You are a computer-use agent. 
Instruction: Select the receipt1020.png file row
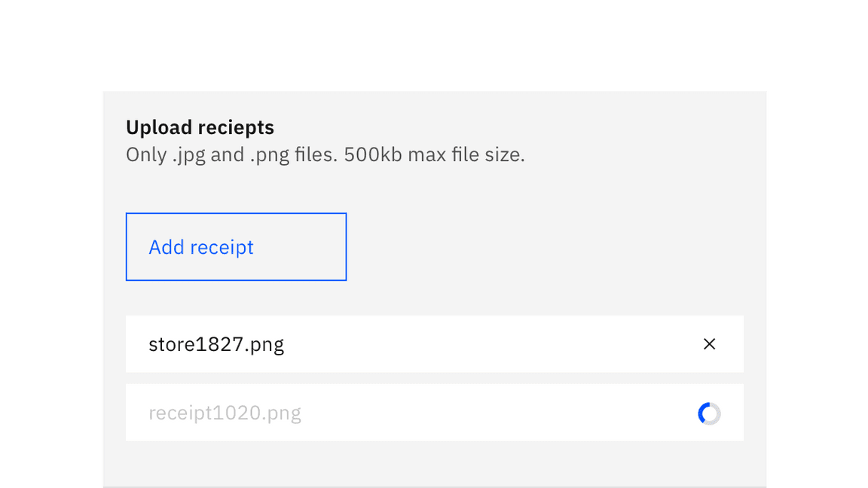pos(434,413)
